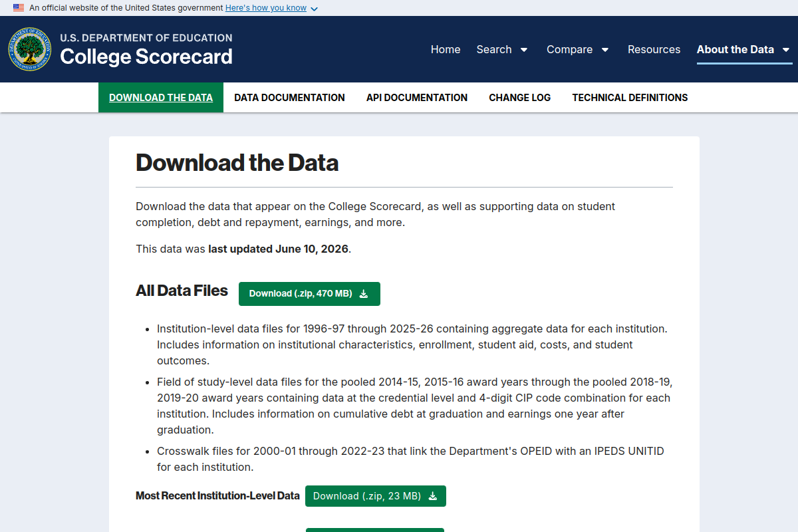
Task: Click the 'All Data Files' heading
Action: click(x=182, y=291)
